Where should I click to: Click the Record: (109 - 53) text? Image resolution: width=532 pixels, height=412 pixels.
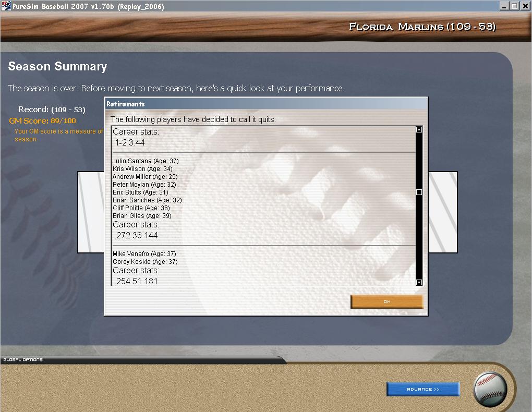[52, 110]
